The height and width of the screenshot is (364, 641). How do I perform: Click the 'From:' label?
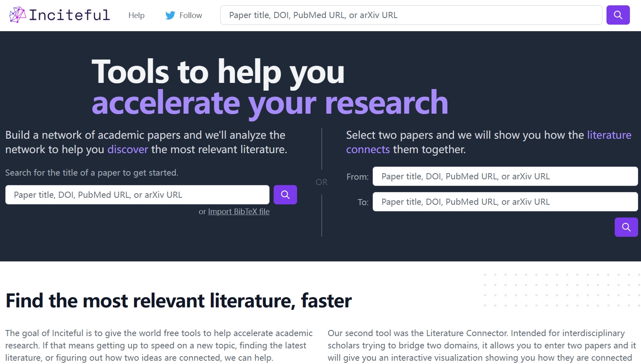(357, 177)
